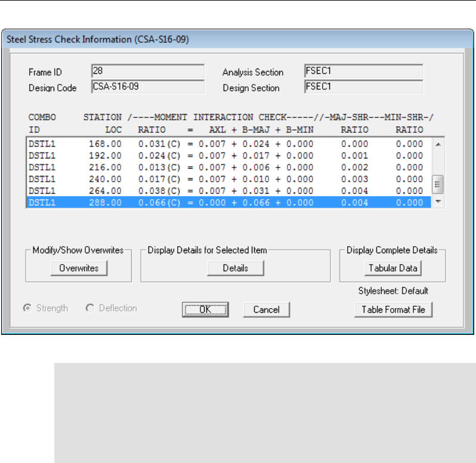Screen dimensions: 476x463
Task: Click the list scroll up arrow
Action: tap(438, 144)
